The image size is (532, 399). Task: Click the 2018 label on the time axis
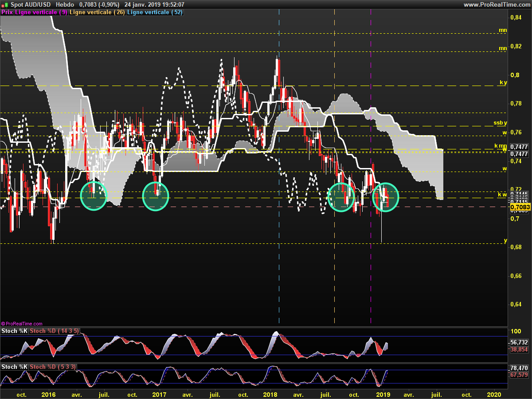[x=270, y=394]
